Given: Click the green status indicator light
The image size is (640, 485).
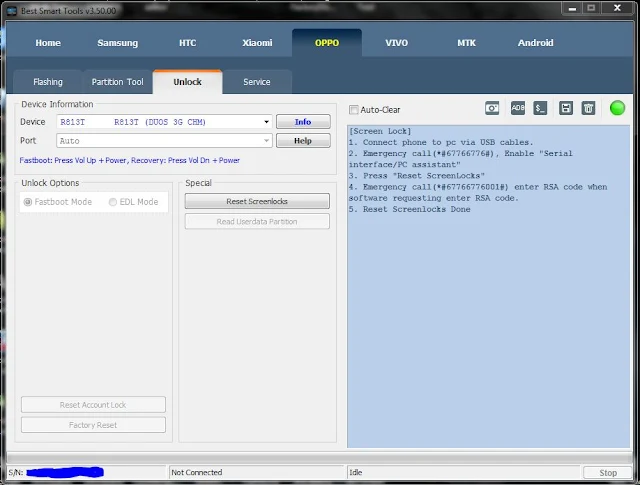Looking at the screenshot, I should tap(617, 108).
